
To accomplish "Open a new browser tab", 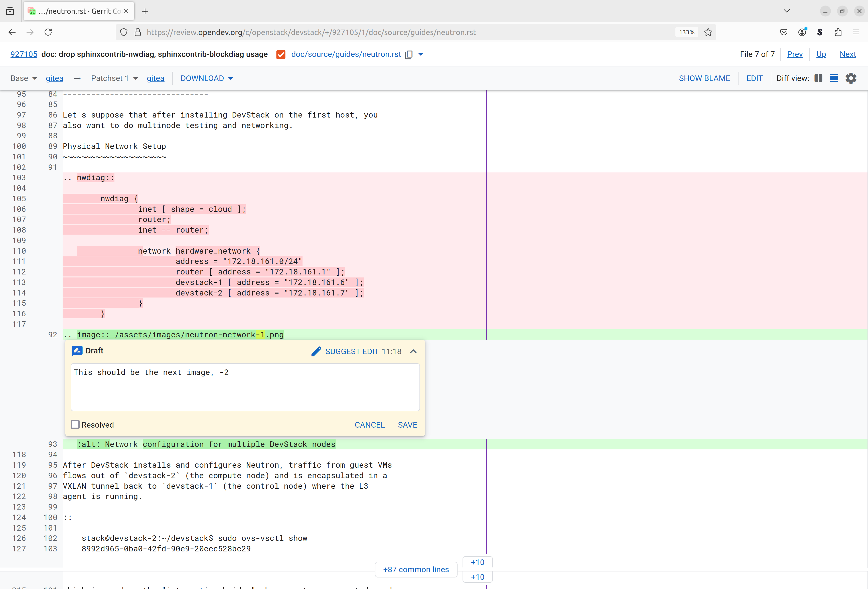I will point(145,11).
